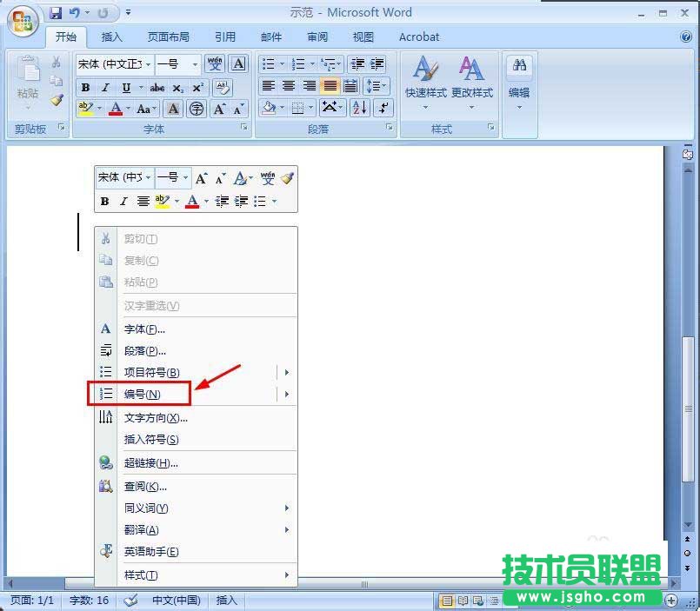Switch to the 审阅 ribbon tab
Screen dimensions: 700x611
(x=317, y=37)
